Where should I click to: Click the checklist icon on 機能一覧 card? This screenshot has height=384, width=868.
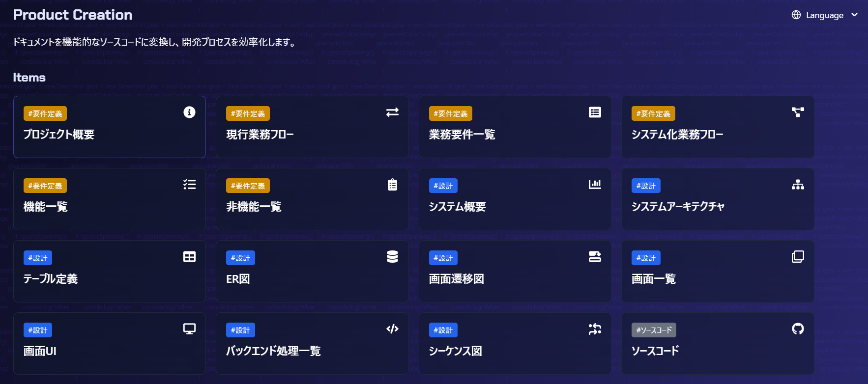189,185
